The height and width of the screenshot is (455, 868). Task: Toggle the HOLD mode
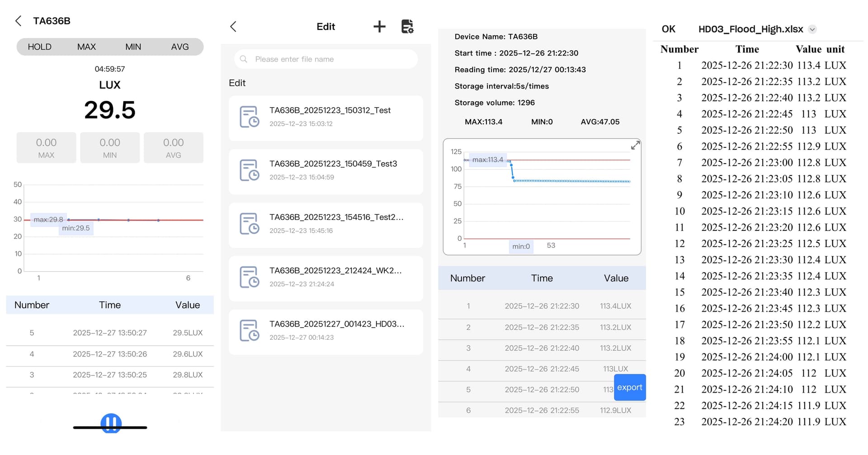pyautogui.click(x=40, y=47)
